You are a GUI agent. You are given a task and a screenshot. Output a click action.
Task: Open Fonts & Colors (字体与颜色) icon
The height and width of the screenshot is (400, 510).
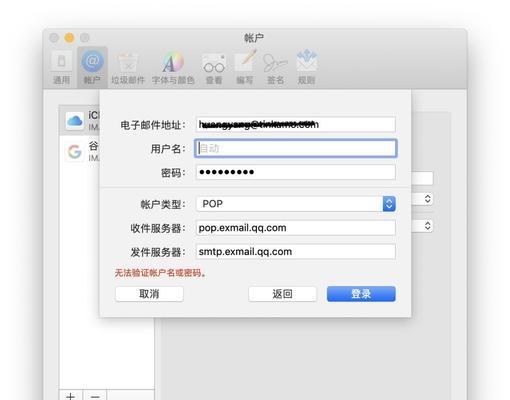pyautogui.click(x=173, y=67)
